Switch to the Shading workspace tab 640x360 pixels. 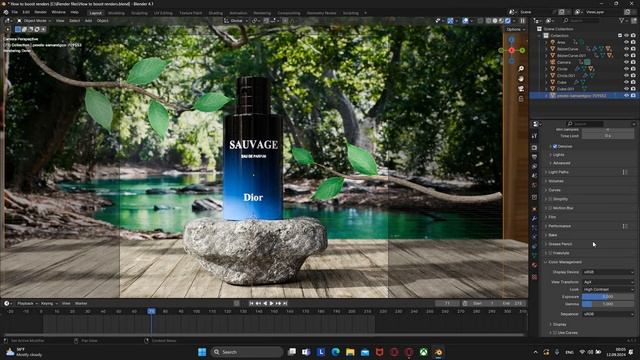(x=216, y=13)
